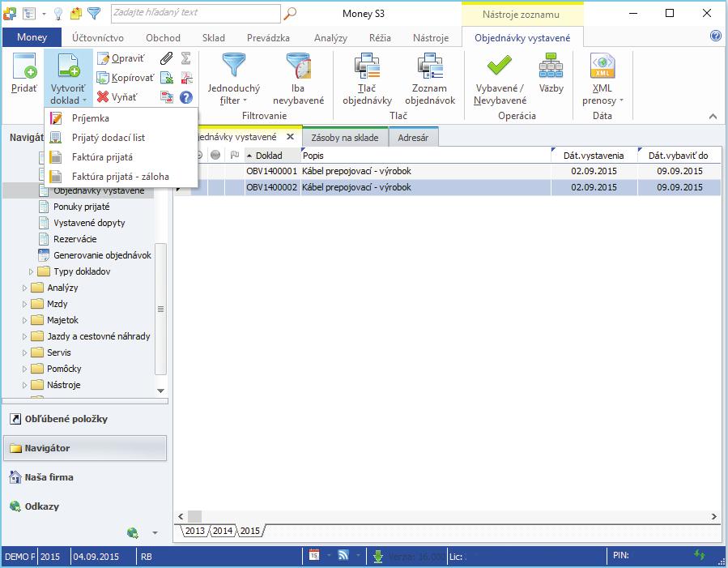Viewport: 728px width, 568px height.
Task: Click the funnel icon in quick toolbar
Action: (94, 14)
